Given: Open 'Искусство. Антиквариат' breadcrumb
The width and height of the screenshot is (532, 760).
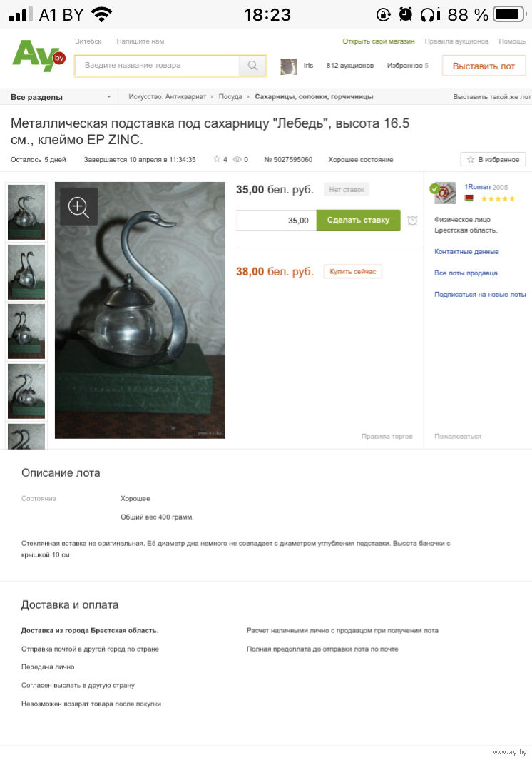Looking at the screenshot, I should pos(167,97).
